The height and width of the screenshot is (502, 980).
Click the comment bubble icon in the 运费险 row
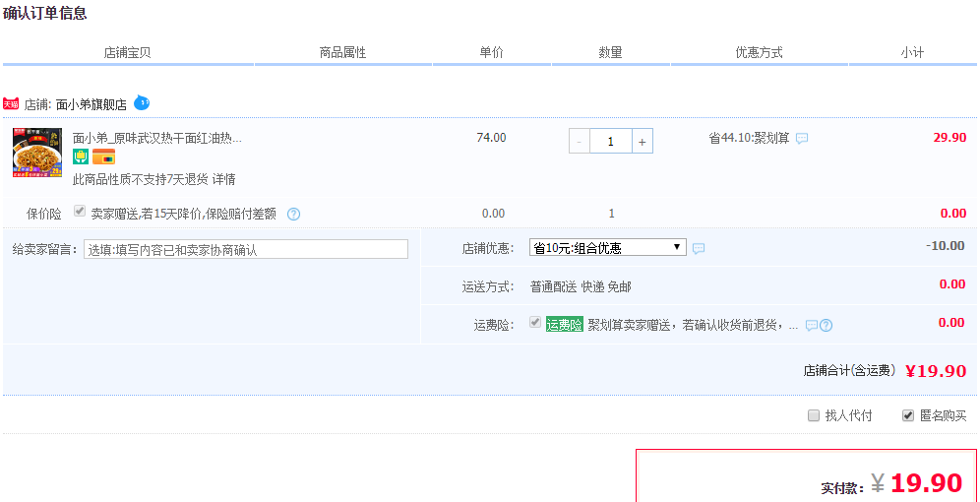click(812, 325)
